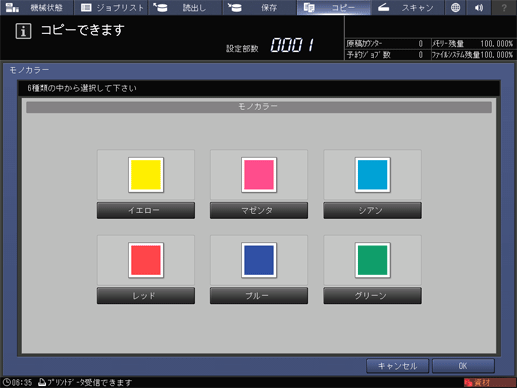The image size is (517, 388).
Task: Switch to the スキャン scan tab
Action: click(x=407, y=7)
